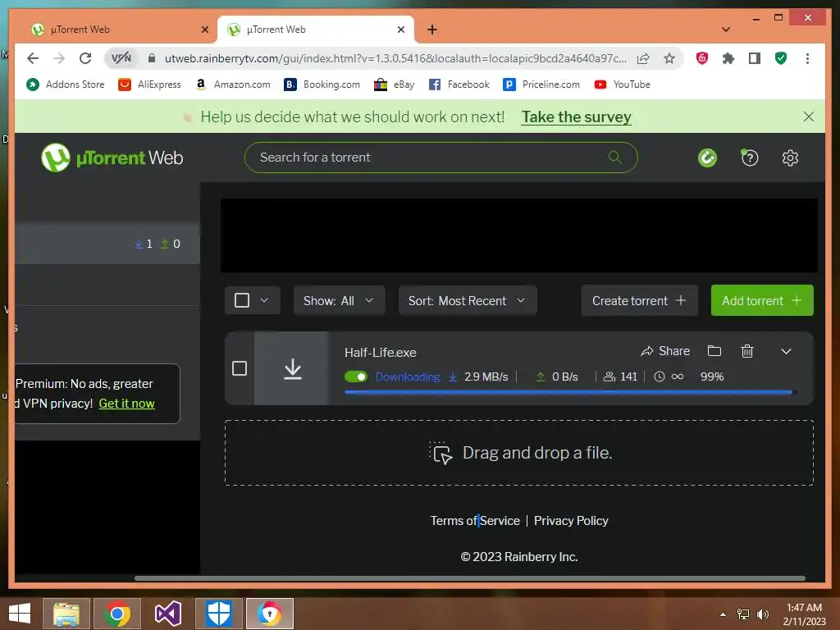
Task: Open Windows Security shield in taskbar
Action: (218, 614)
